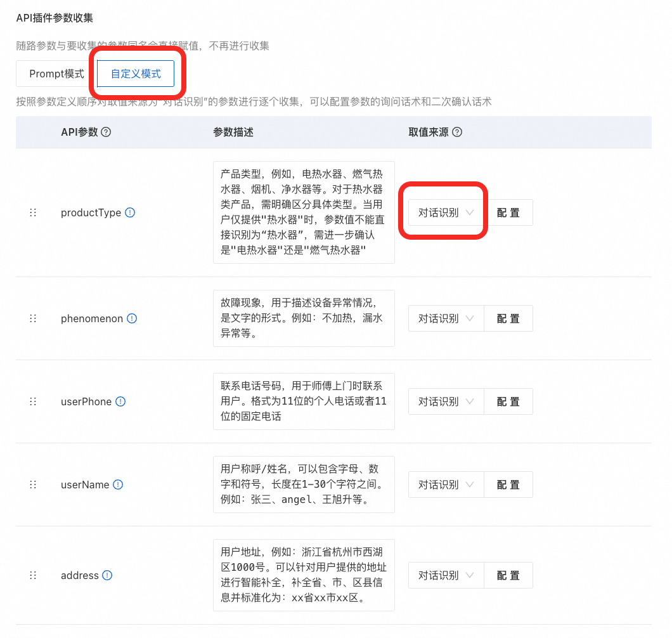Click drag handle for productType row
The image size is (672, 638).
[x=33, y=212]
